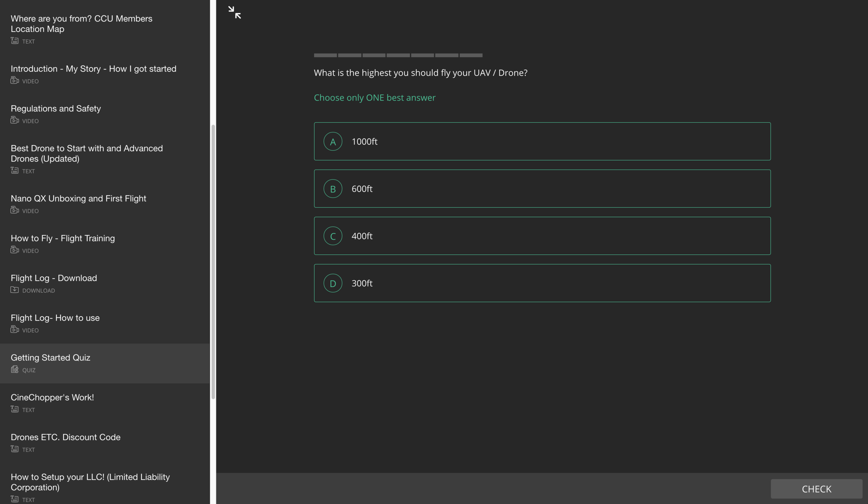This screenshot has height=504, width=868.
Task: Click the quiz question about highest UAV altitude
Action: click(420, 73)
